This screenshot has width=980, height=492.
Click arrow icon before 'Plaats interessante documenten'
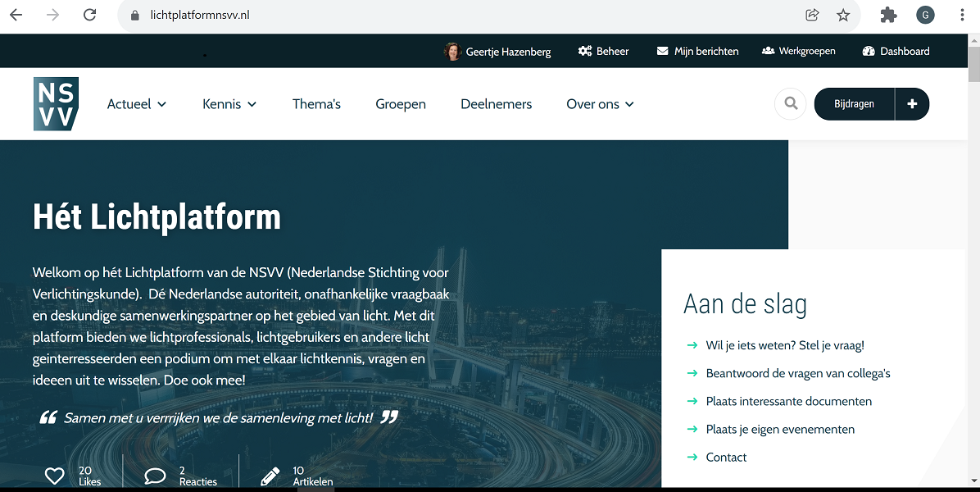click(x=692, y=401)
